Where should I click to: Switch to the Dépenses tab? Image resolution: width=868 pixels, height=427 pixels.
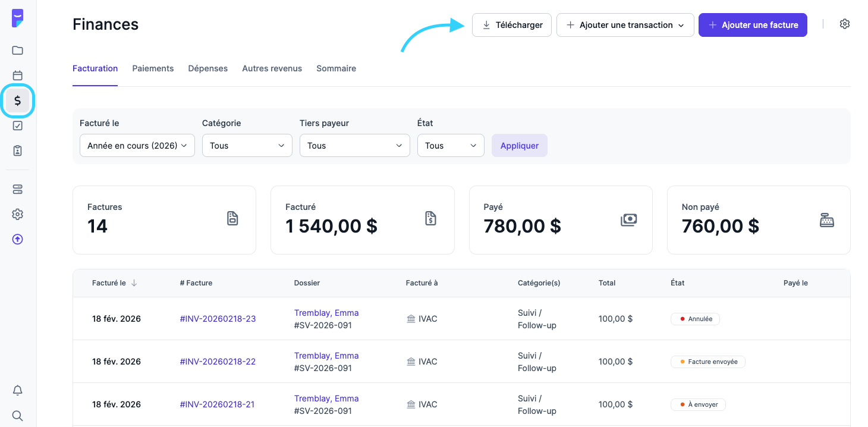[x=208, y=68]
